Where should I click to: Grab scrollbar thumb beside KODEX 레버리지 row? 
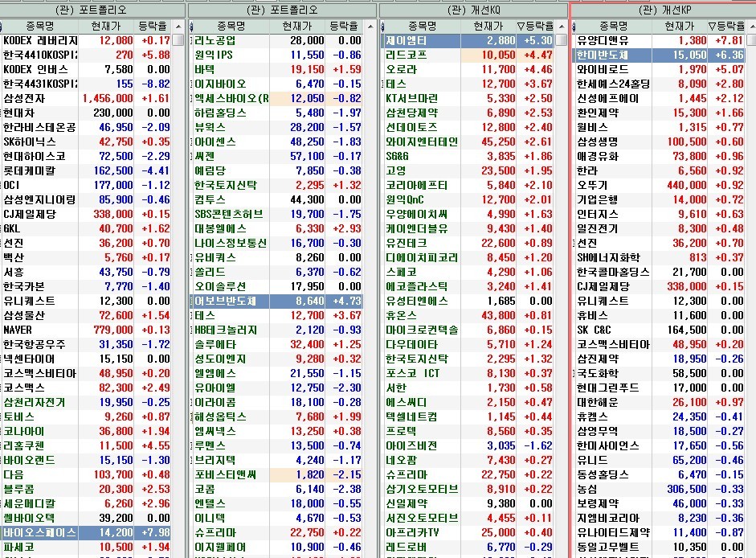point(179,39)
